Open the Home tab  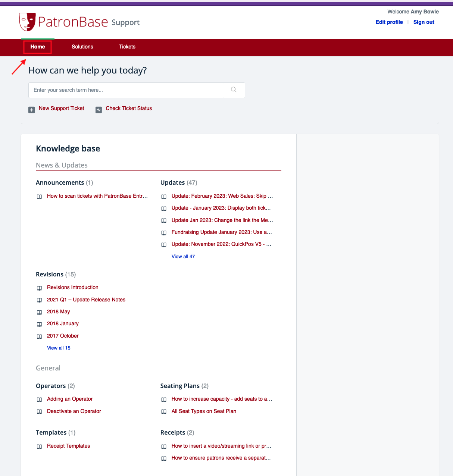[x=38, y=47]
